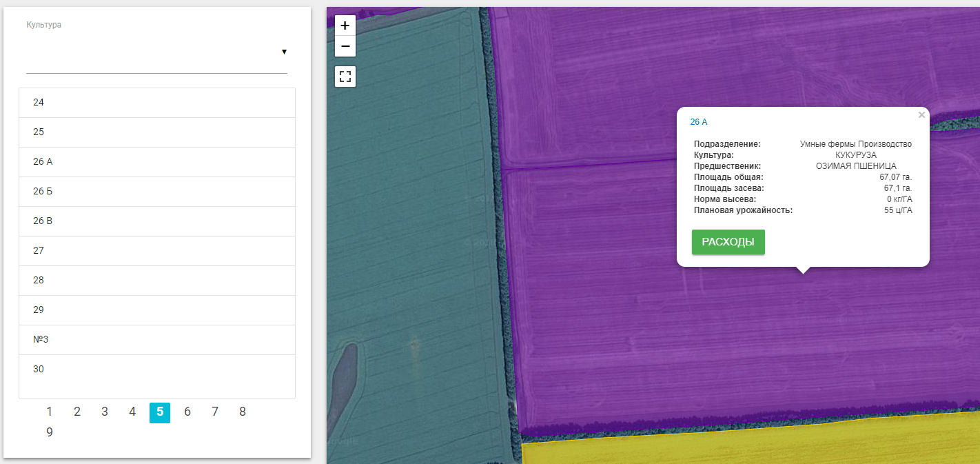Zoom in on the map
980x464 pixels.
click(x=345, y=26)
